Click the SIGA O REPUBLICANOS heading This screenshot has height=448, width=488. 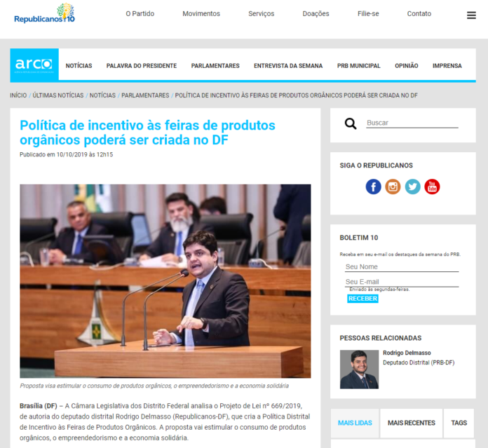(377, 165)
